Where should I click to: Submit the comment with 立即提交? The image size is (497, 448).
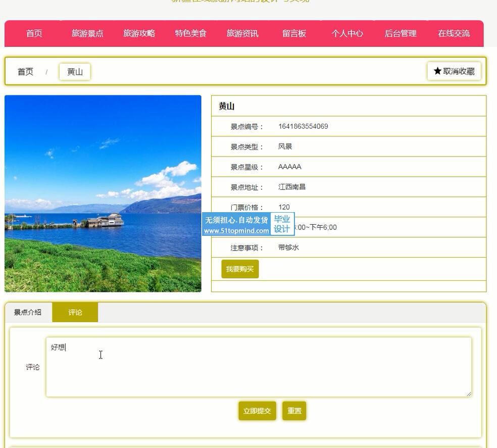click(257, 411)
